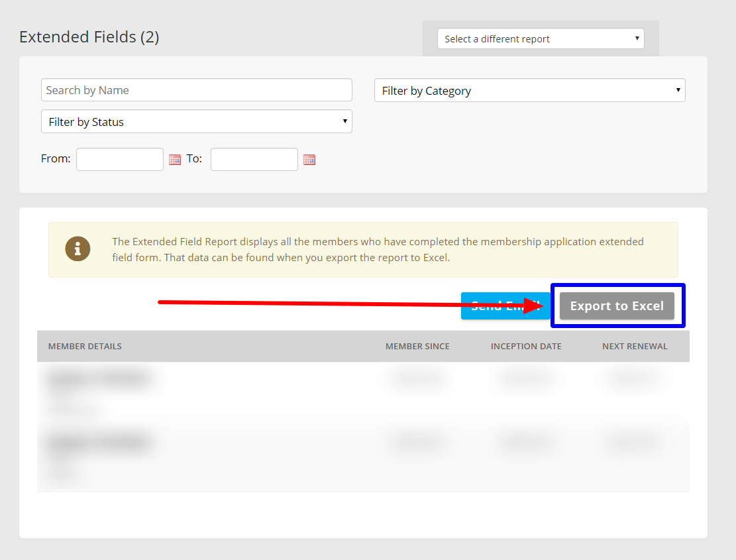Sort by the Next Renewal column header
This screenshot has width=736, height=560.
click(635, 347)
